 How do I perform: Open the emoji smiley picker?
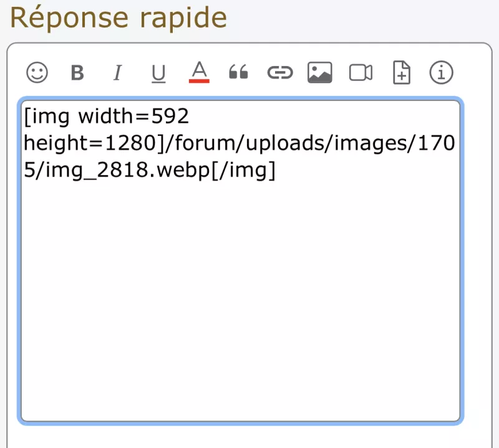click(37, 74)
